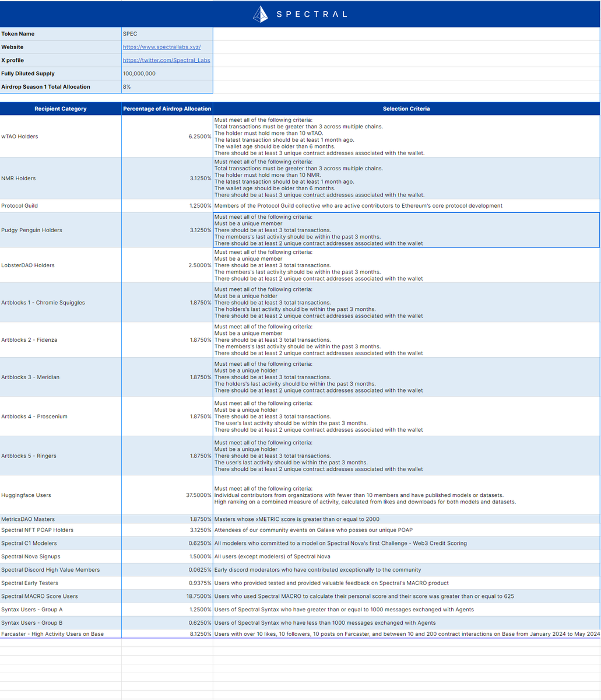Select 'Farcaster - High Activity Users on Base'

pyautogui.click(x=61, y=634)
